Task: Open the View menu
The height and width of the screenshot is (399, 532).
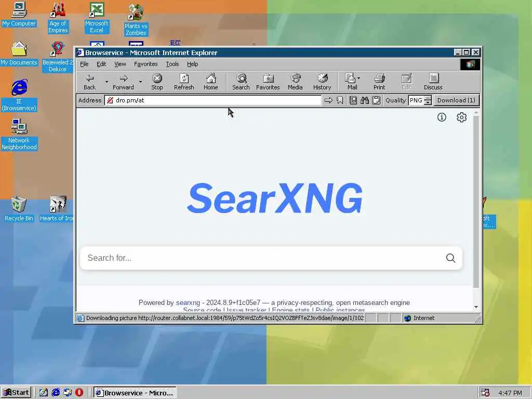Action: tap(120, 64)
